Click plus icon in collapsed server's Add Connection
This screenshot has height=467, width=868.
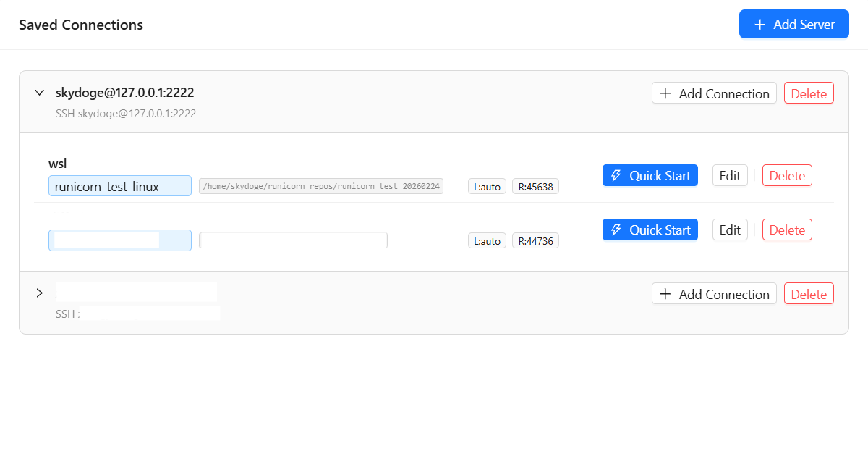tap(665, 294)
